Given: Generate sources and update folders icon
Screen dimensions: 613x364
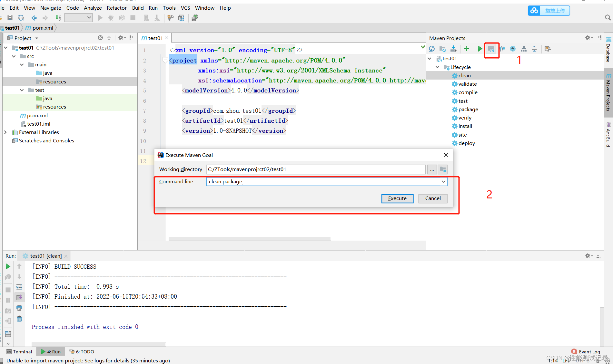Looking at the screenshot, I should [442, 49].
